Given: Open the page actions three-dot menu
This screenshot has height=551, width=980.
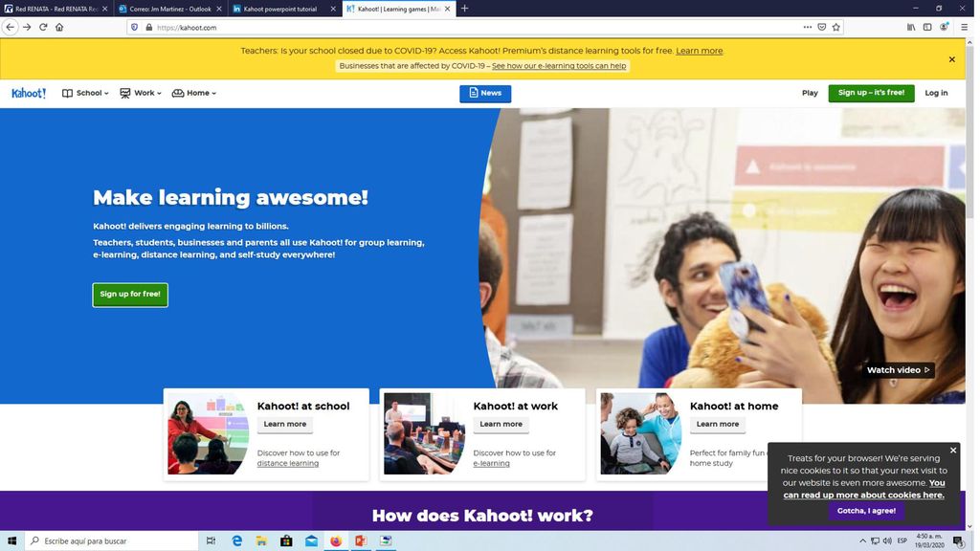Looking at the screenshot, I should (808, 27).
